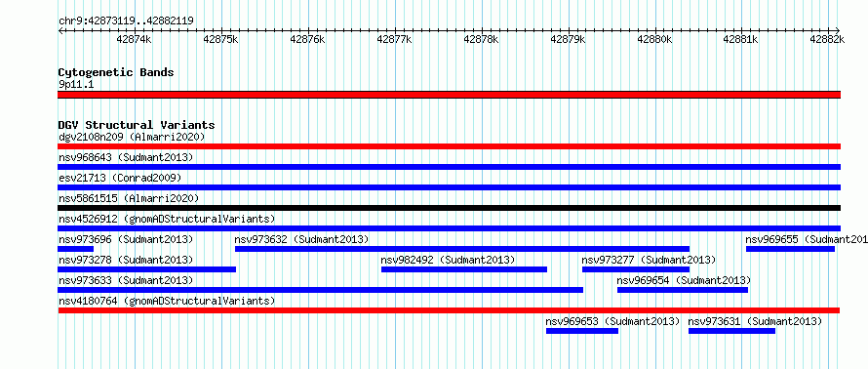
Task: Select the short blue nsv973696 bar
Action: tap(76, 249)
